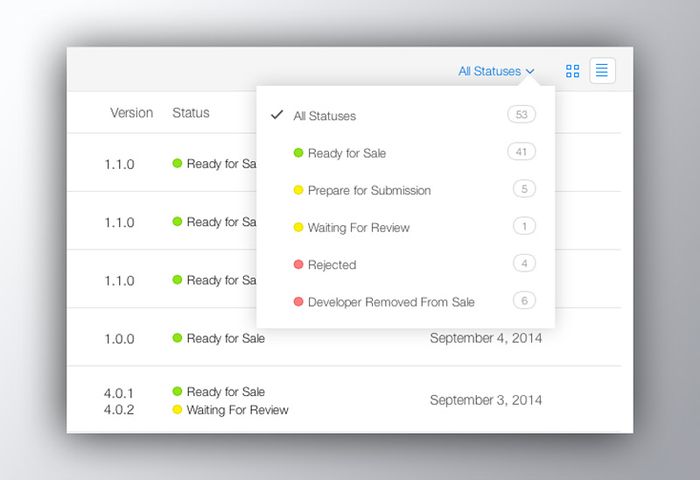Click the 53 count badge
The image size is (700, 480).
[521, 115]
